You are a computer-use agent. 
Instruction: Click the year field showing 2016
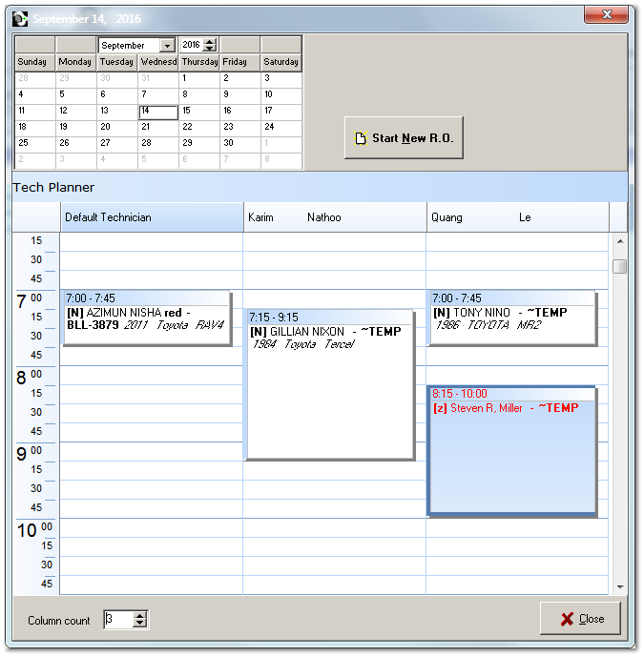click(x=192, y=45)
